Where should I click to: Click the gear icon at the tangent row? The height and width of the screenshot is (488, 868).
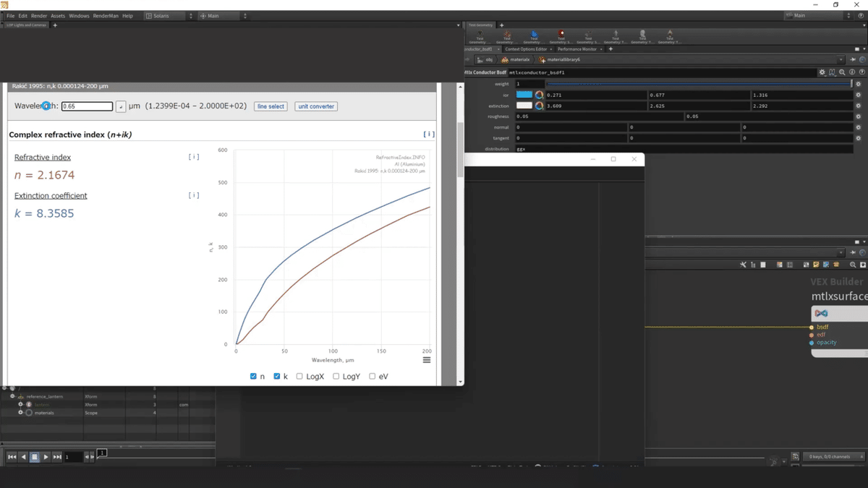(859, 137)
